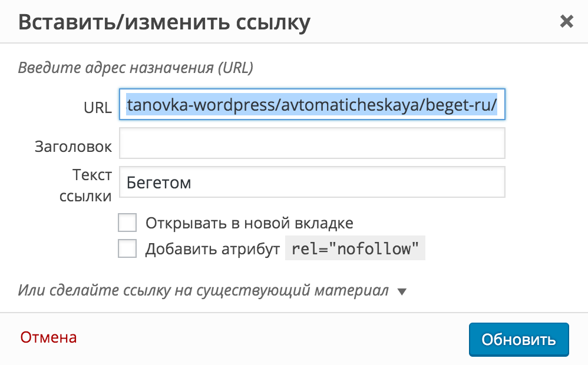Expand the existing material triangle arrow
The width and height of the screenshot is (588, 365).
[x=402, y=291]
